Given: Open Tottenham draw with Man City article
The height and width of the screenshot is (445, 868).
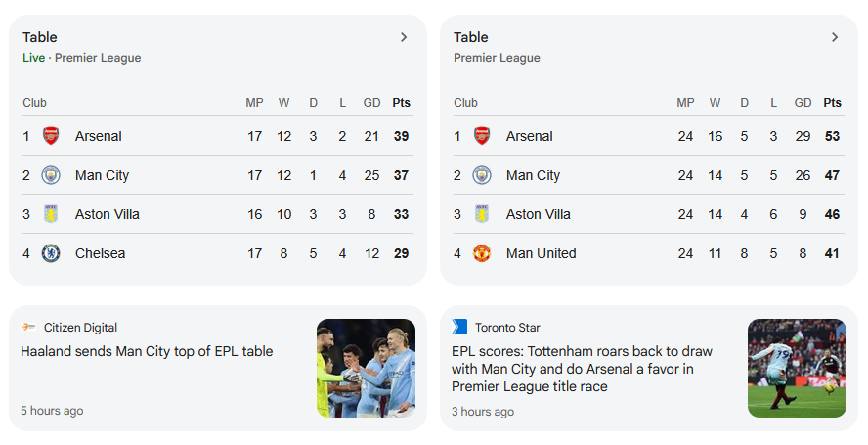Looking at the screenshot, I should (582, 369).
